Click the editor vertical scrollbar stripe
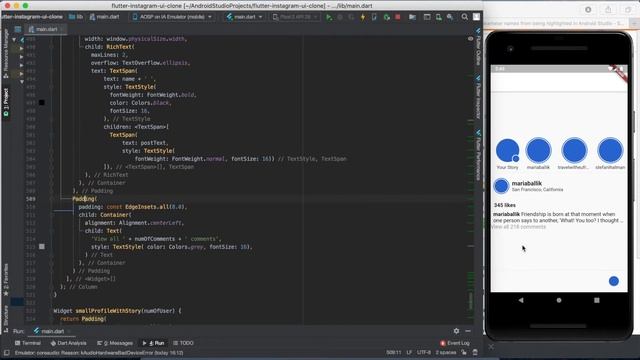 pos(470,180)
